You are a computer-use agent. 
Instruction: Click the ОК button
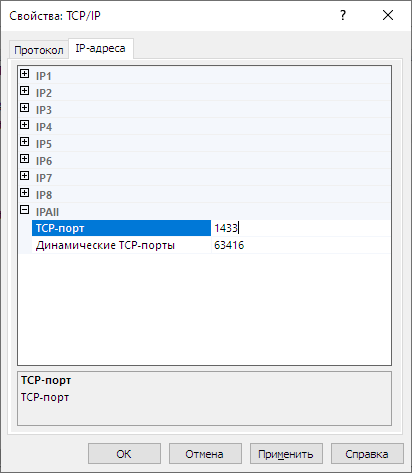click(124, 454)
